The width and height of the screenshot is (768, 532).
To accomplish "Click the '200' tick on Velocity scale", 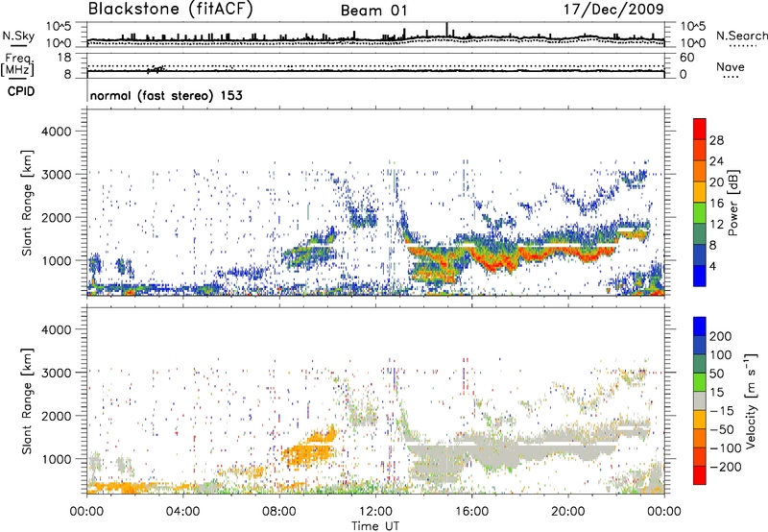I will [721, 336].
